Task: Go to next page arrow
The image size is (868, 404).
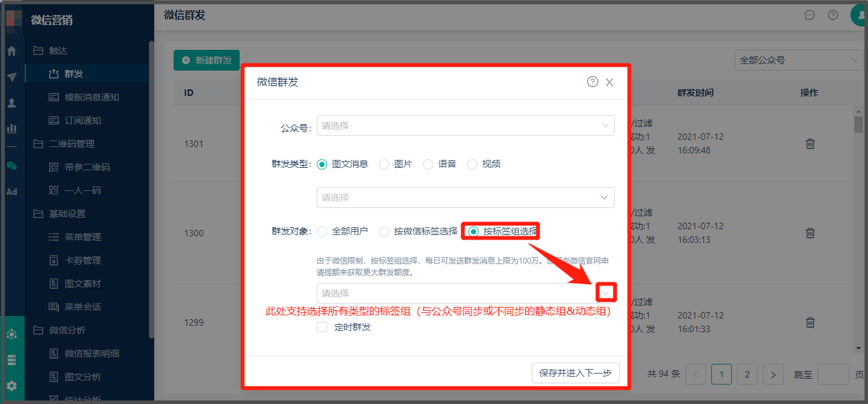Action: tap(773, 374)
